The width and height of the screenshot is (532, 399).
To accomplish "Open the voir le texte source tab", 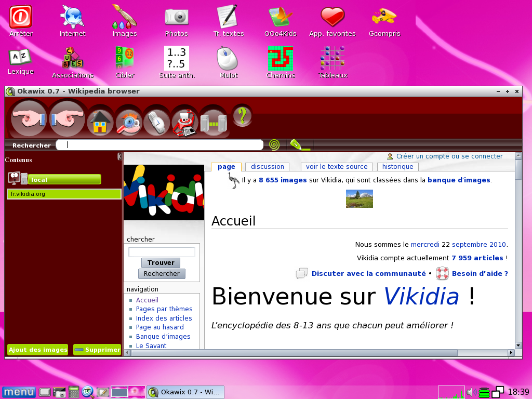I will tap(337, 167).
